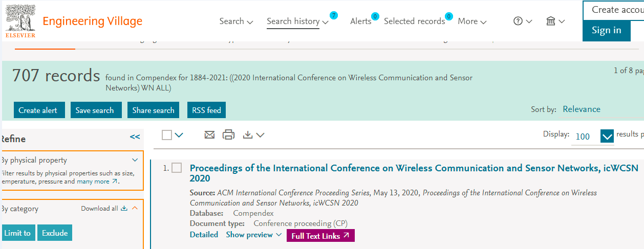Image resolution: width=644 pixels, height=249 pixels.
Task: Click Download all in By category
Action: pyautogui.click(x=104, y=209)
